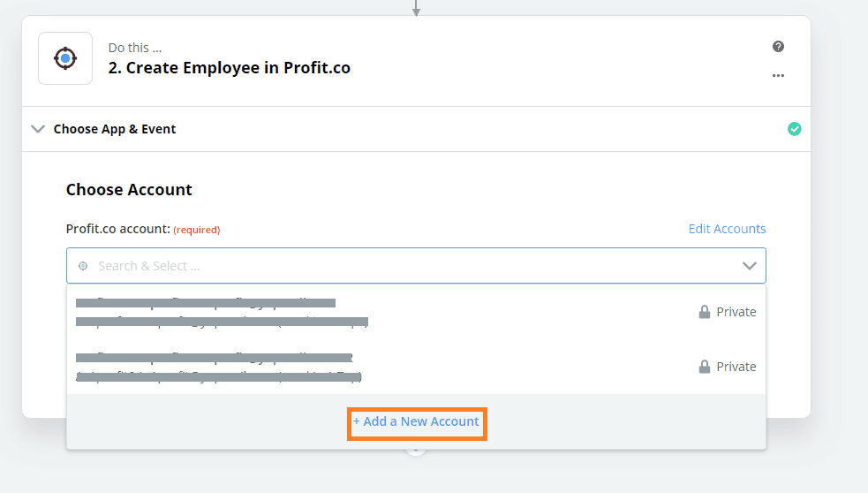Click Private label on first account
This screenshot has width=868, height=493.
coord(736,312)
